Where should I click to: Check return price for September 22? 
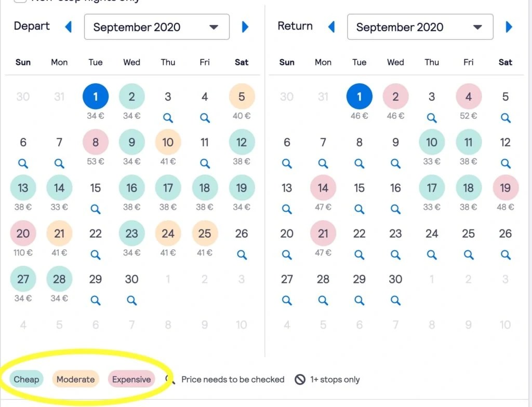point(359,255)
